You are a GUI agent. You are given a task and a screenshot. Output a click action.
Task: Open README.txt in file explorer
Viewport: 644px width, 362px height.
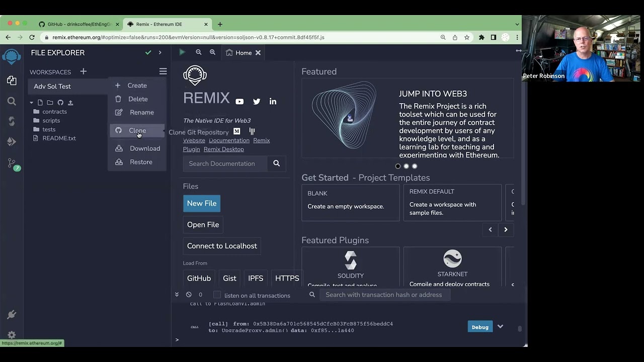tap(59, 138)
